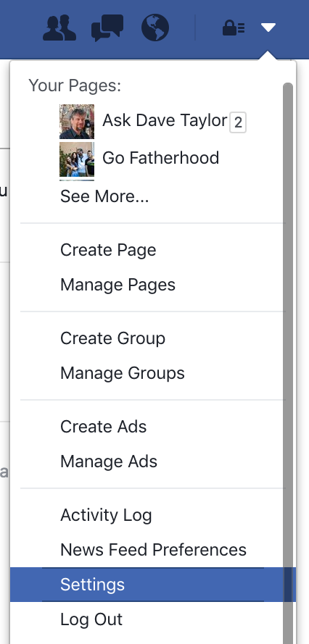The height and width of the screenshot is (644, 309).
Task: Select Create Page
Action: (108, 250)
